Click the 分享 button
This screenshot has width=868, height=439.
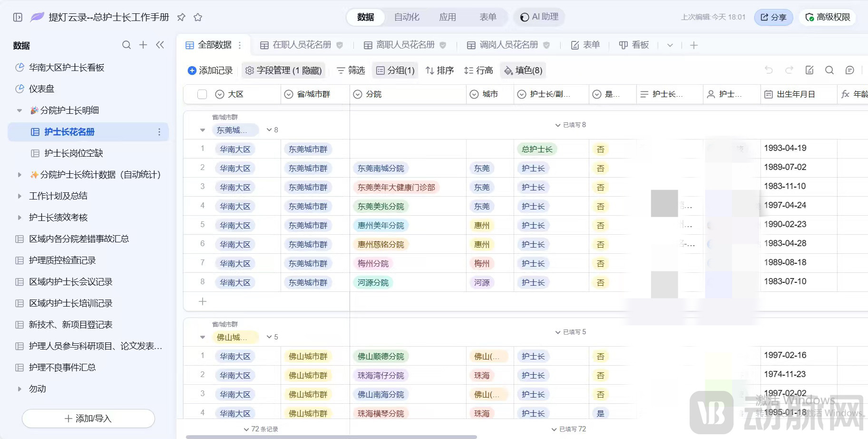(x=773, y=17)
